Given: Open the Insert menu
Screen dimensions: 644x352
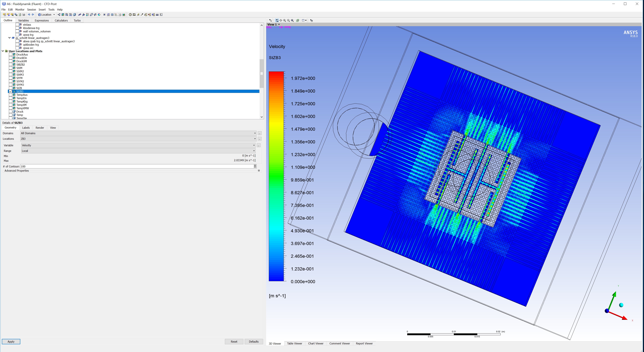Looking at the screenshot, I should point(42,10).
